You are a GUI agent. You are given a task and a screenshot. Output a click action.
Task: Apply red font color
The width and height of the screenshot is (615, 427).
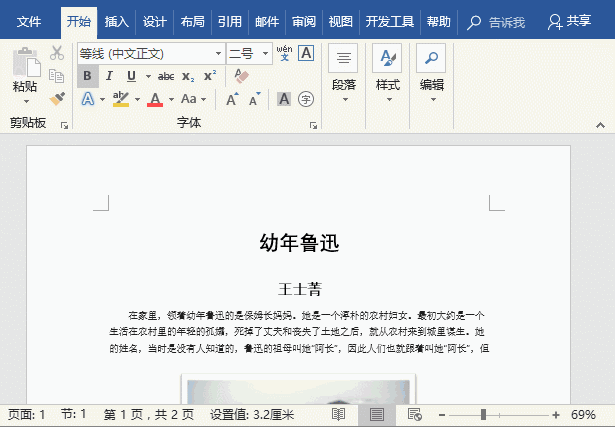[x=155, y=99]
